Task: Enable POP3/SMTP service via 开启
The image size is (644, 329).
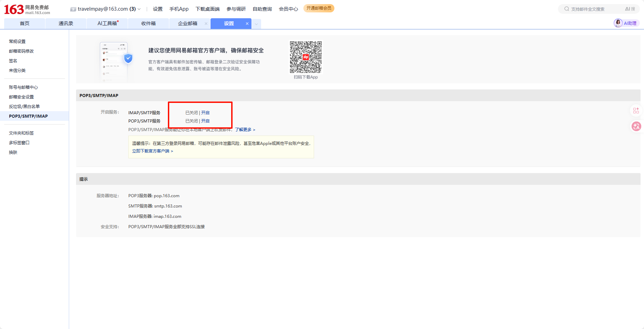Action: click(205, 121)
